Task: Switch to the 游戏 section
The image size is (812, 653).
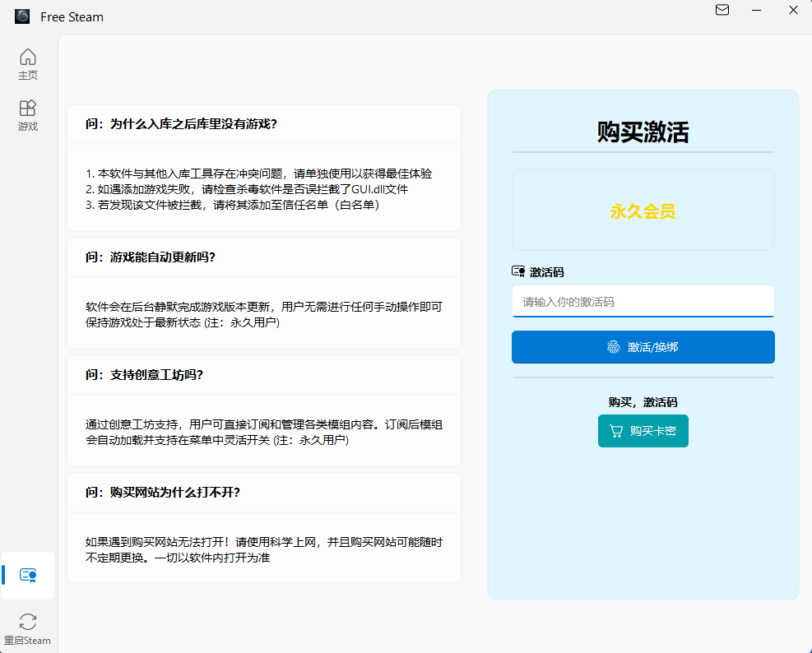Action: 27,125
